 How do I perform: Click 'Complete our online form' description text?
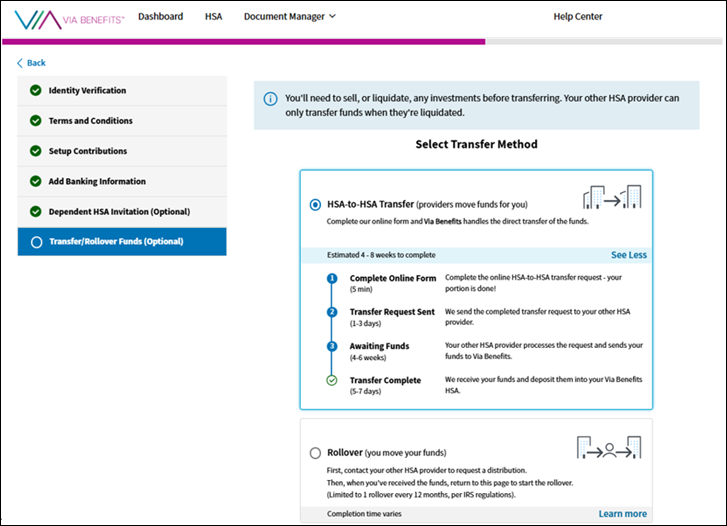pyautogui.click(x=458, y=222)
